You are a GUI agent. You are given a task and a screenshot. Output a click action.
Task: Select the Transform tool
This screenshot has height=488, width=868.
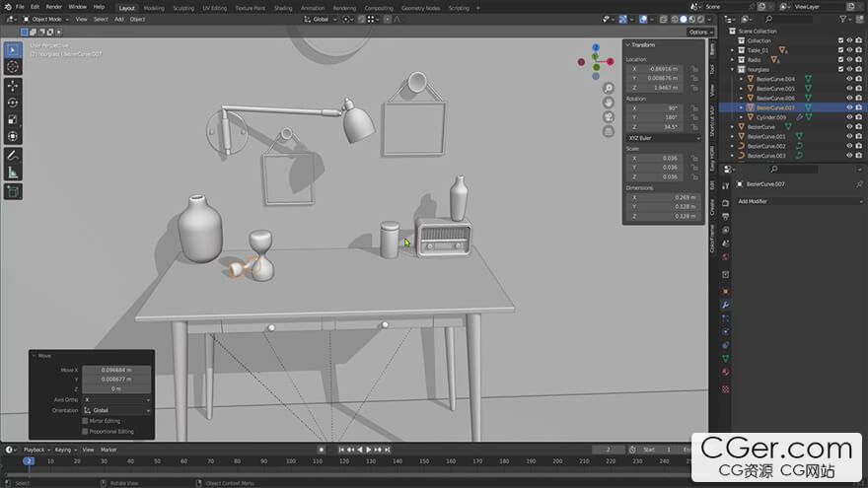(13, 136)
